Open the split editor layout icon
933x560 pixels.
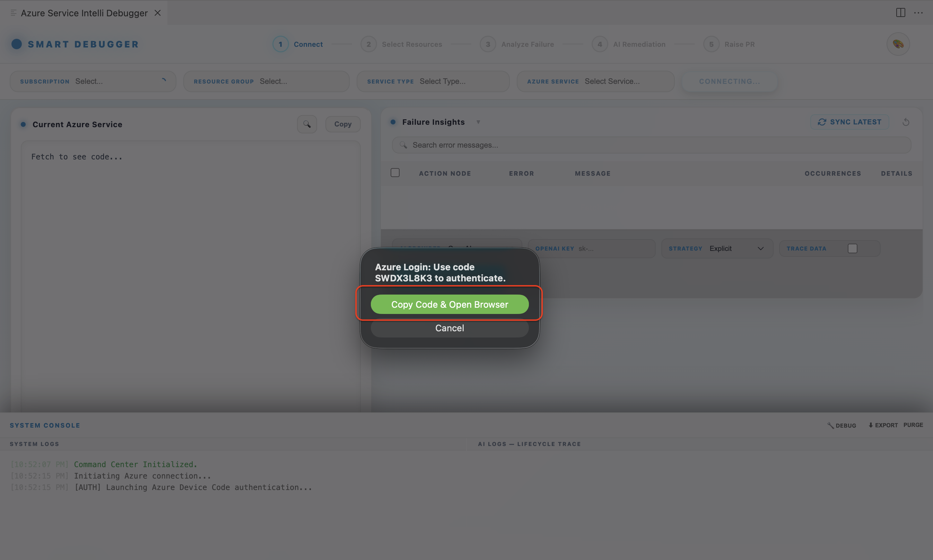(900, 13)
